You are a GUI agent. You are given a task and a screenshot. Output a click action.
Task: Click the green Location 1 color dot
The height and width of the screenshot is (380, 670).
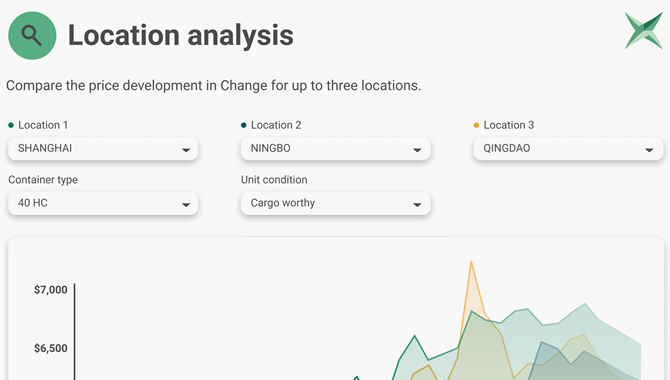tap(11, 125)
